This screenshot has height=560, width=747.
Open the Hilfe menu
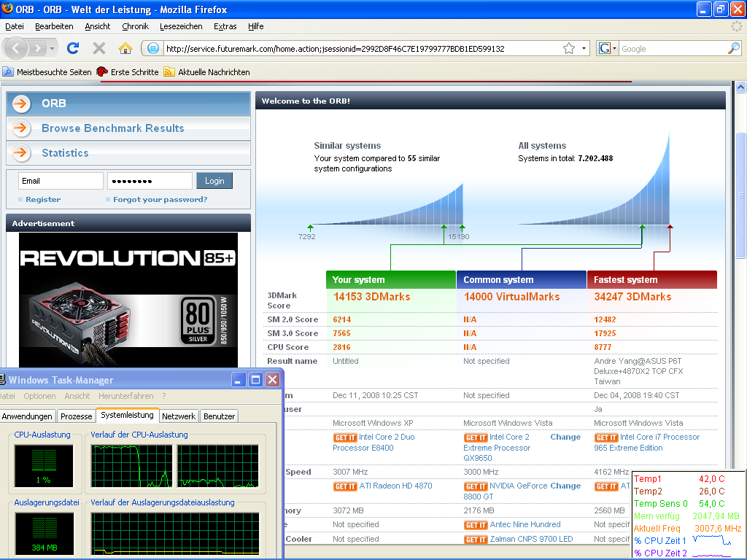pos(256,26)
